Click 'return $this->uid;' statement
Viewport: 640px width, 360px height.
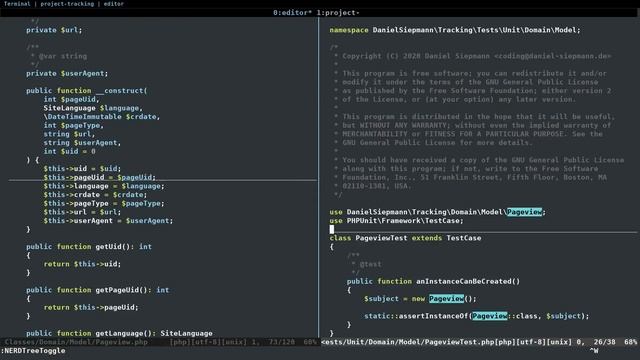coord(82,264)
